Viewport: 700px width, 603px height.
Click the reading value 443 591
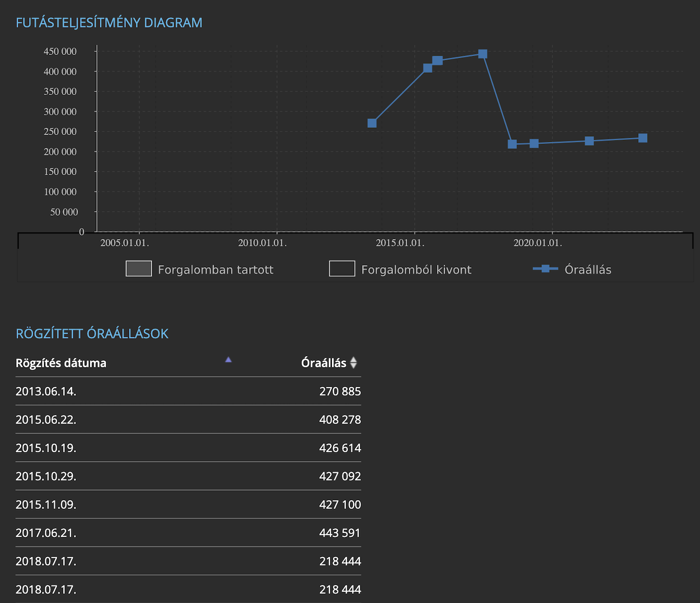[x=340, y=533]
